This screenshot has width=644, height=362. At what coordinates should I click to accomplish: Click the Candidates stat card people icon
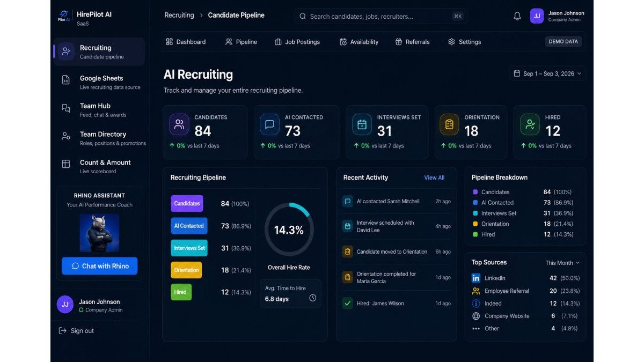(x=179, y=124)
